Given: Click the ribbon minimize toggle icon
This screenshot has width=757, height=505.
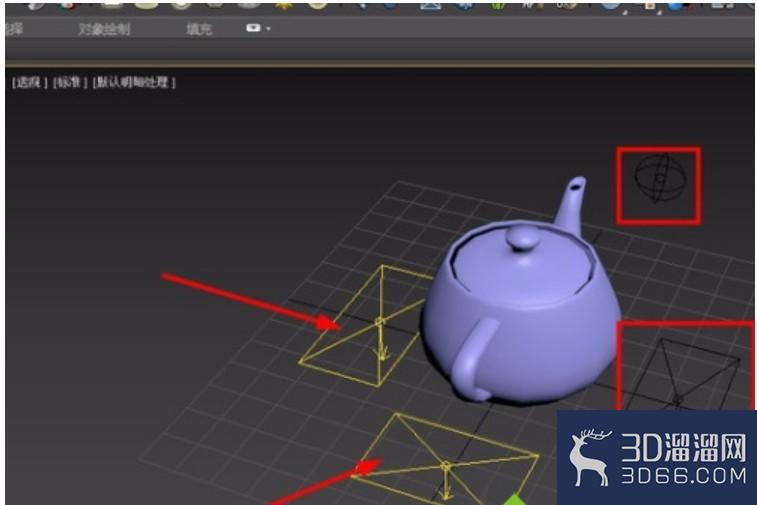Looking at the screenshot, I should [253, 28].
